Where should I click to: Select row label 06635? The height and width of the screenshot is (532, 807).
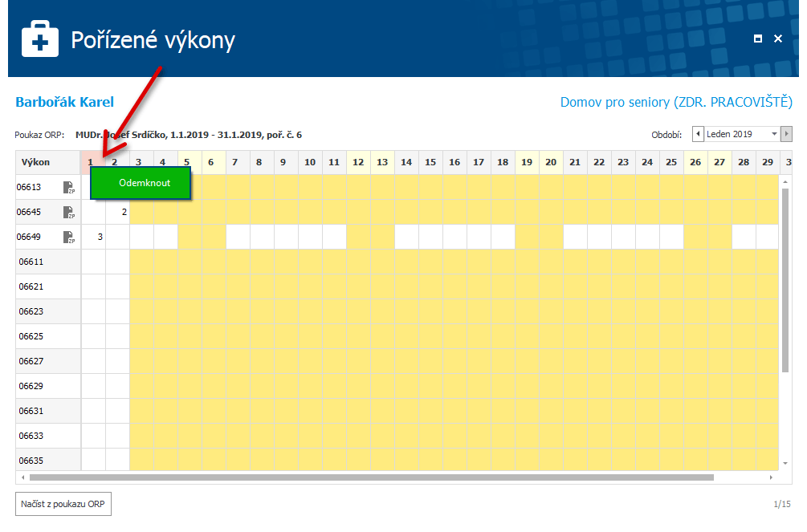[x=31, y=461]
